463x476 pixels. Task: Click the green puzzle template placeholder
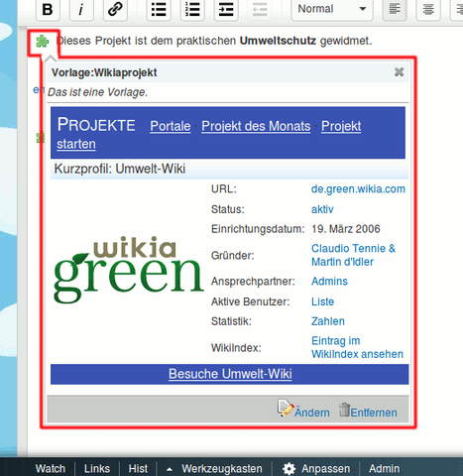pos(43,42)
